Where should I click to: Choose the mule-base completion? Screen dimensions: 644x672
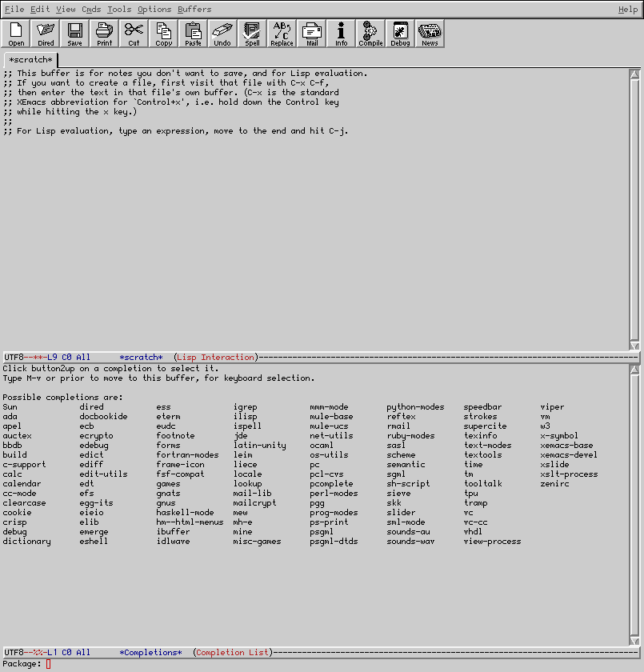[331, 416]
